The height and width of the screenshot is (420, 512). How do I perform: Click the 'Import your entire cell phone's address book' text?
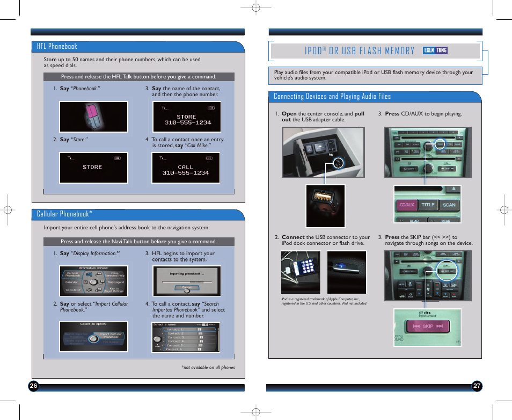click(x=127, y=228)
